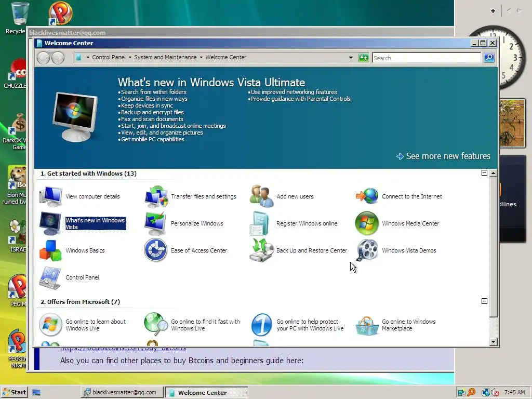Click Transfer files and settings label

[x=203, y=196]
